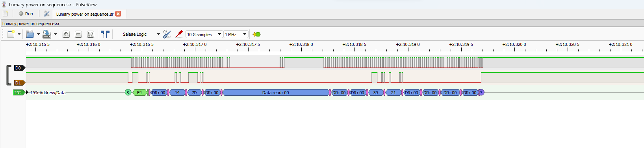Open the 1 MHz sample rate dropdown
The image size is (644, 148).
click(236, 34)
